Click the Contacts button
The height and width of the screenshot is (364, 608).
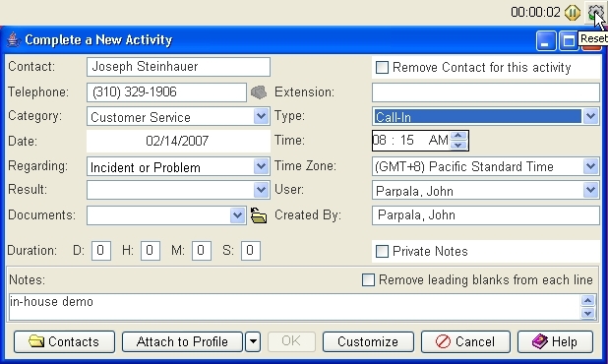[64, 341]
